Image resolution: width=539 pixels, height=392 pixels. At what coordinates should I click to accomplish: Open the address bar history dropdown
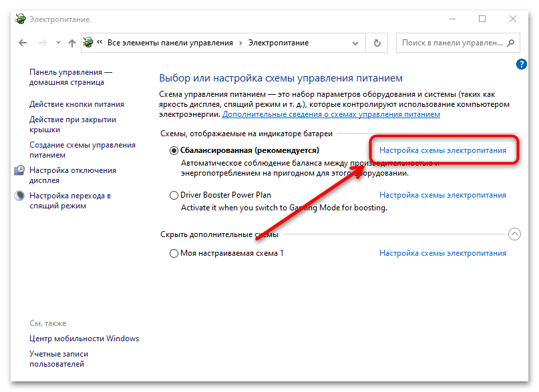(359, 43)
